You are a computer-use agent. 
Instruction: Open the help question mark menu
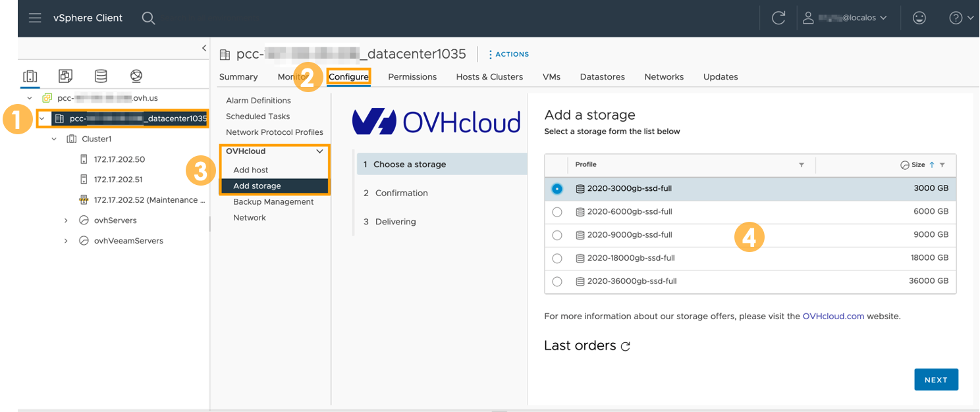(x=961, y=18)
